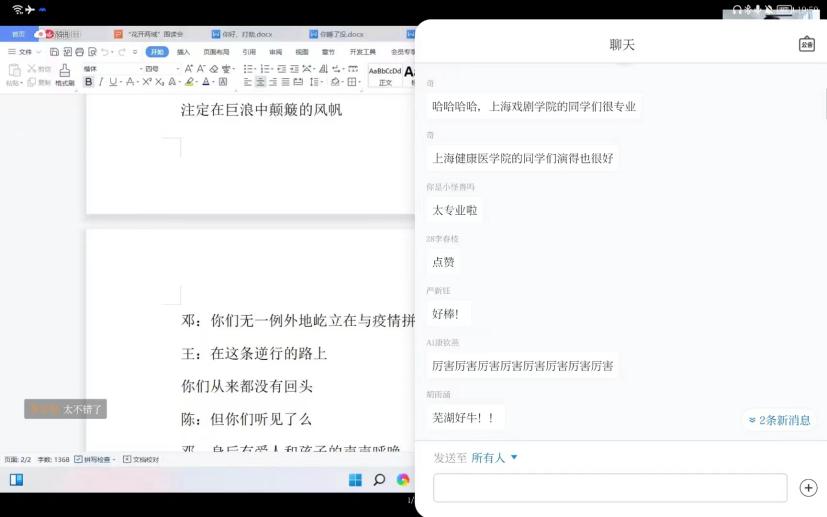
Task: Click the underline icon
Action: 113,82
